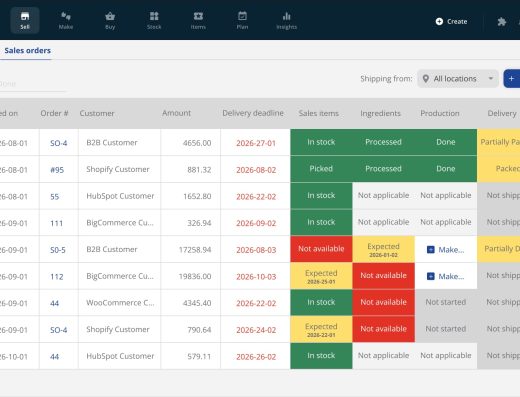Open order SO-4 for B2B Customer
Viewport: 520px width, 397px height.
coord(59,143)
